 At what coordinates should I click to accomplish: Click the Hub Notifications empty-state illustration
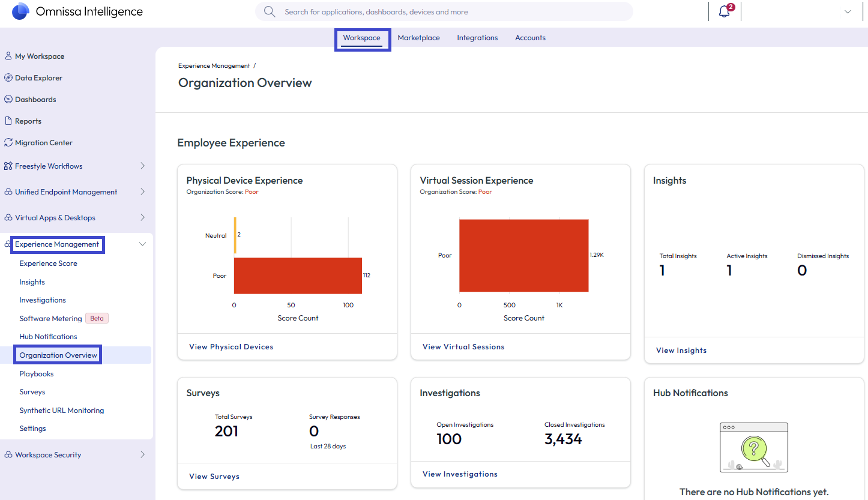tap(754, 447)
